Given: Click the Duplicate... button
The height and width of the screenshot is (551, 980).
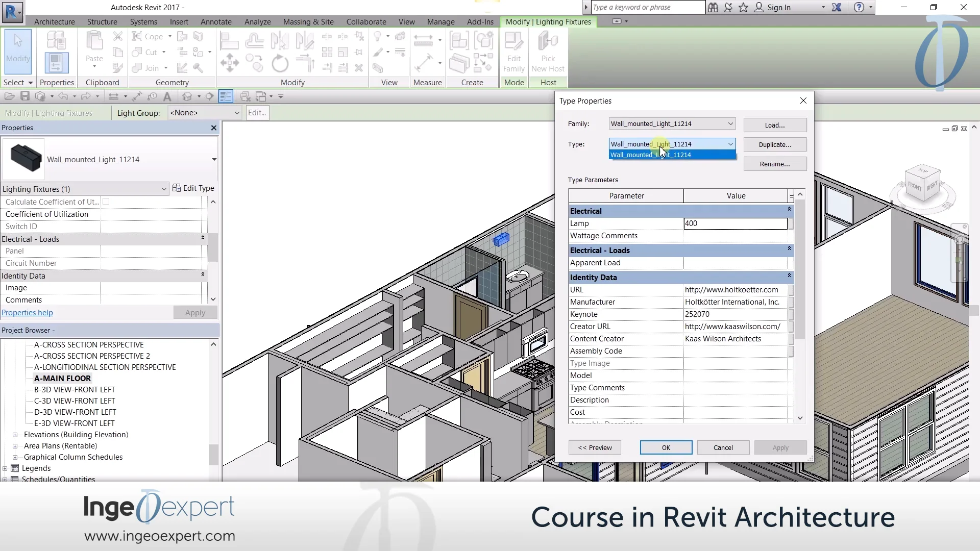Looking at the screenshot, I should [x=775, y=145].
